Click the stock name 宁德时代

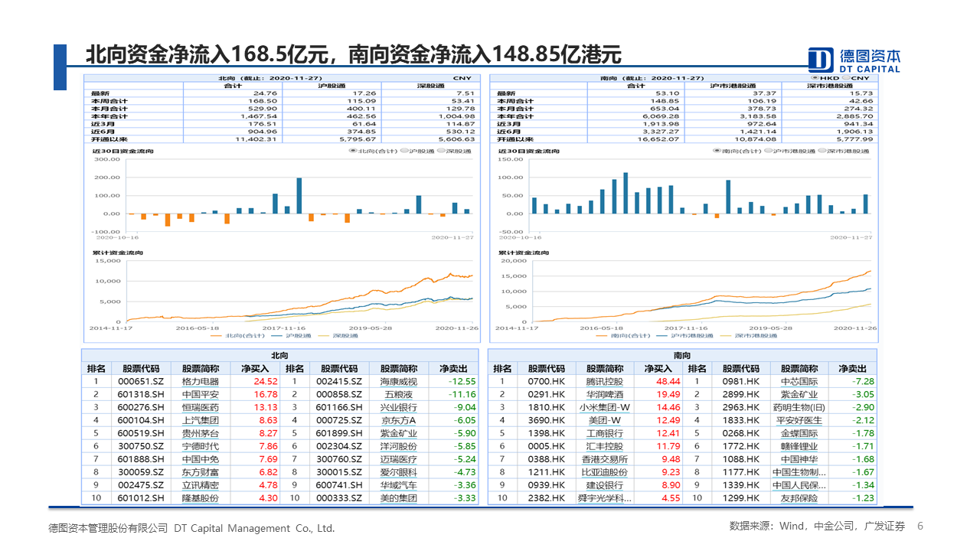click(201, 446)
